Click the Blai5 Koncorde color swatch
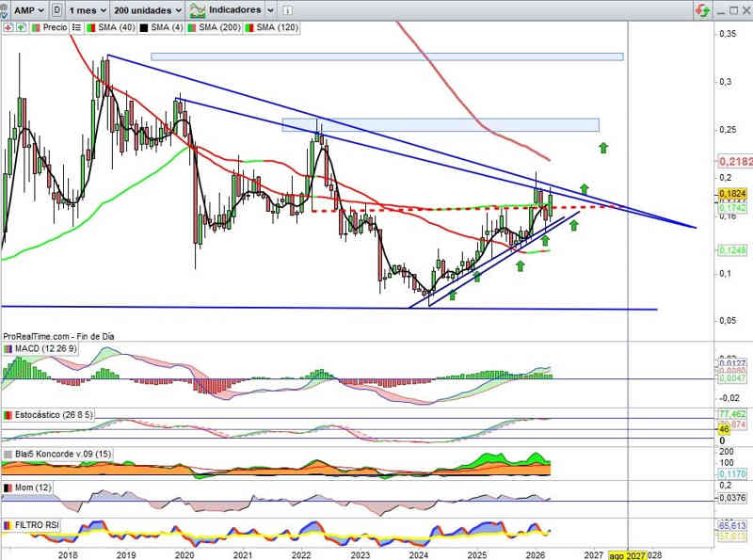Viewport: 753px width, 560px height. click(8, 455)
